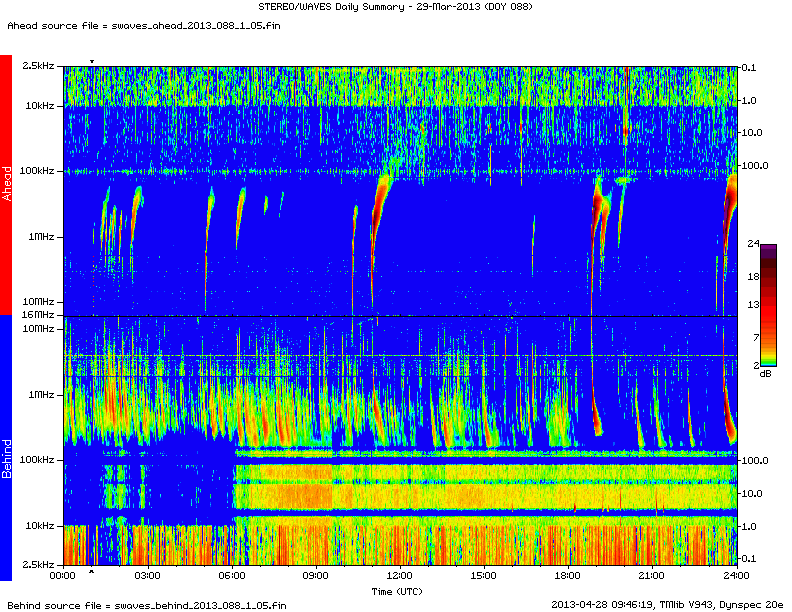Viewport: 792px width, 612px height.
Task: Click the 12:00 tick label on the time axis
Action: [399, 577]
